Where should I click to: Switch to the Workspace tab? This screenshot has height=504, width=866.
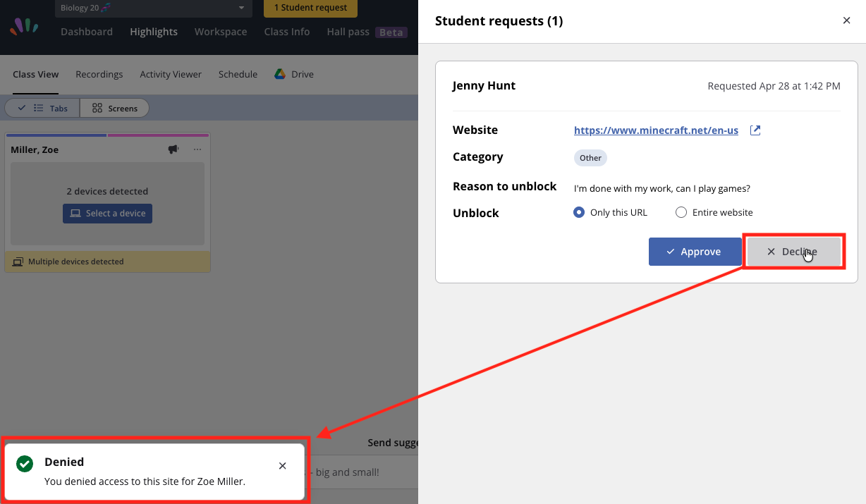(x=221, y=32)
